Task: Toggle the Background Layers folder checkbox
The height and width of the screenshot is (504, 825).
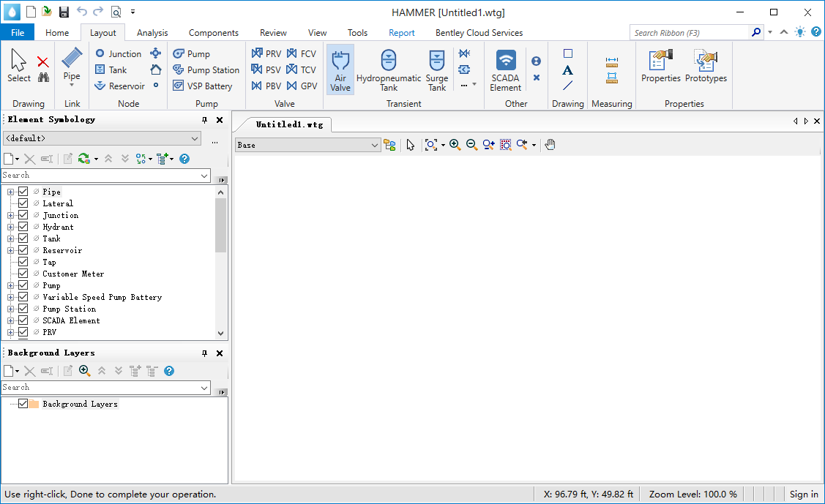Action: tap(23, 404)
